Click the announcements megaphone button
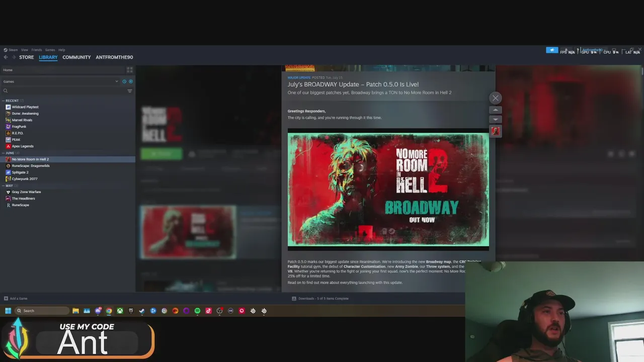This screenshot has height=362, width=644. [552, 50]
